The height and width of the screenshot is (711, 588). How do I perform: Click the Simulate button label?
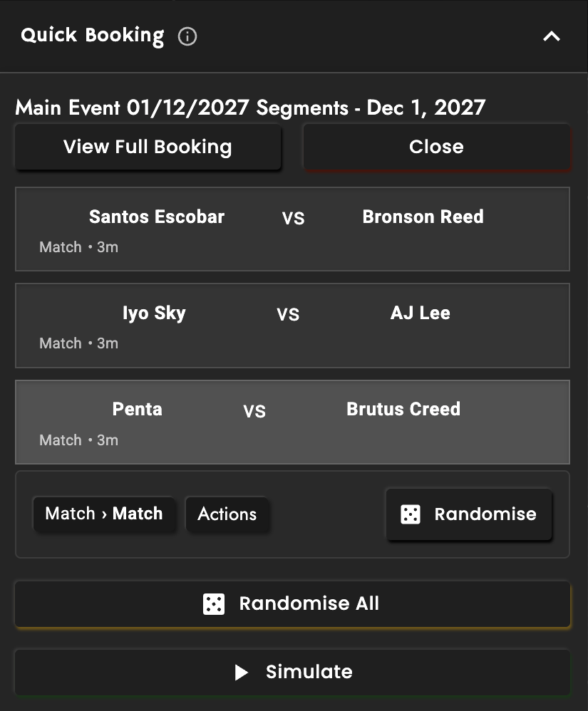[309, 672]
